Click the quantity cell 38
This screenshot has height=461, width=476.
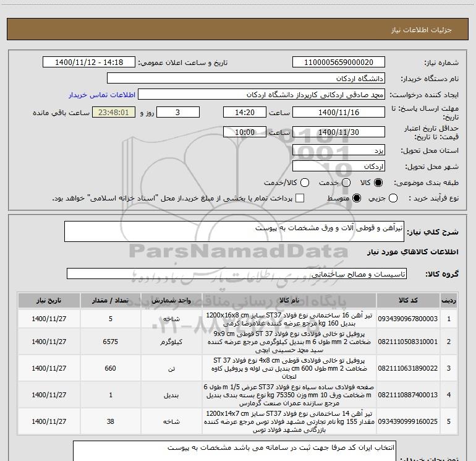[x=110, y=421]
